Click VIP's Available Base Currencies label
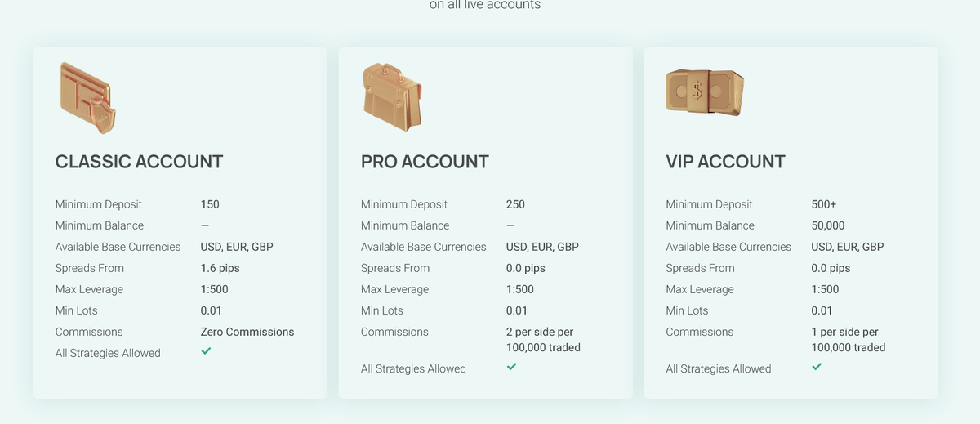 pyautogui.click(x=728, y=247)
